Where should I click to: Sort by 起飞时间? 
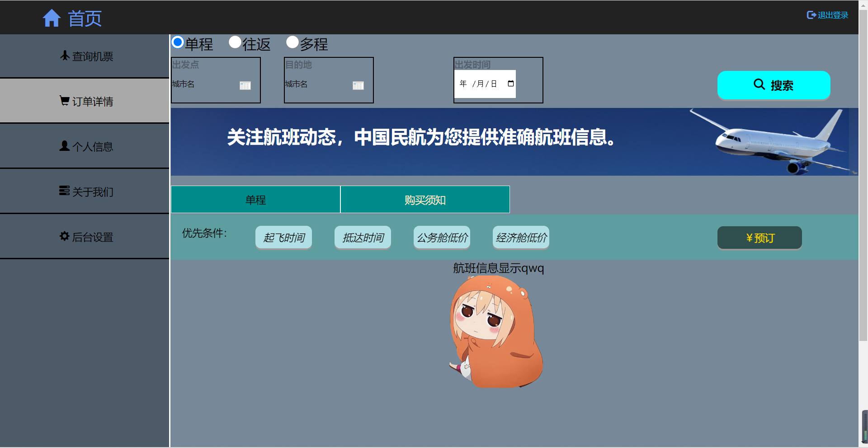coord(283,238)
